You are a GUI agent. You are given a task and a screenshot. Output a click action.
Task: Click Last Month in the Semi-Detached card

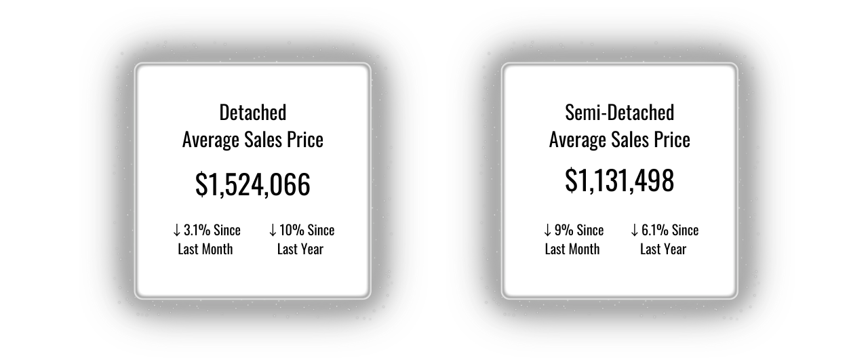572,249
